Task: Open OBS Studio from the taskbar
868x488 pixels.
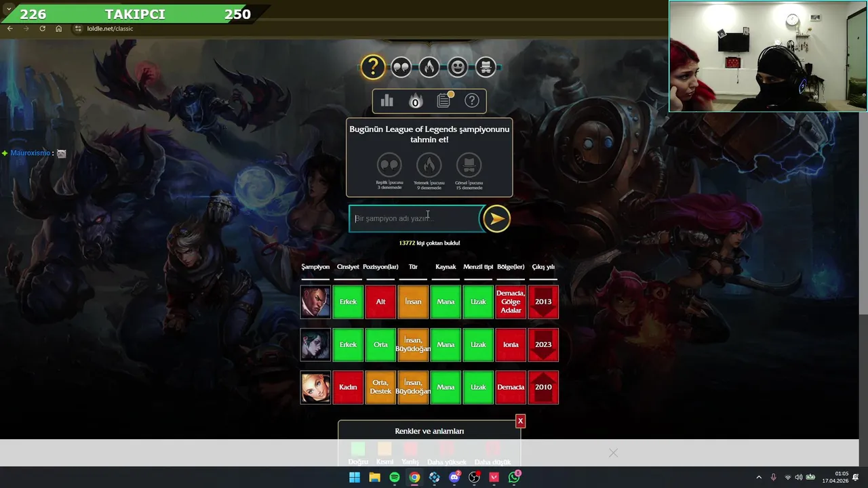Action: click(x=474, y=477)
